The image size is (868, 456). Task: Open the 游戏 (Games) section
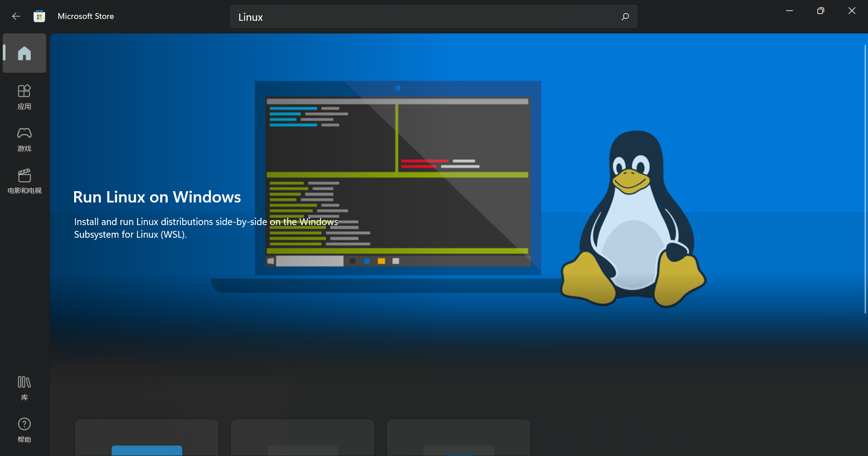tap(24, 139)
